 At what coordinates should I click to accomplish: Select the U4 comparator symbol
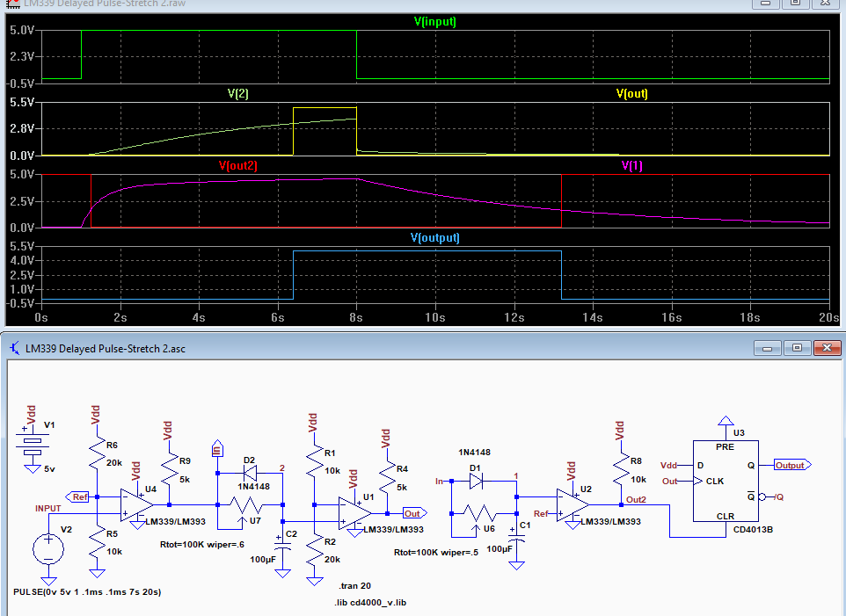(136, 505)
